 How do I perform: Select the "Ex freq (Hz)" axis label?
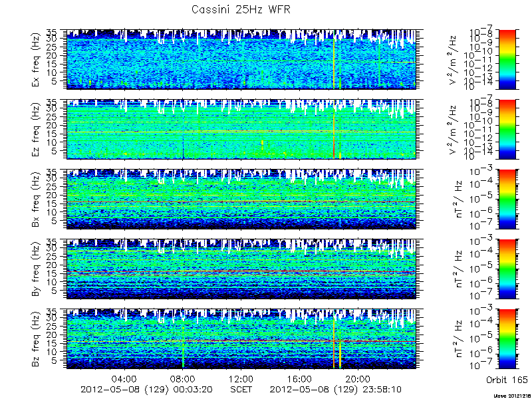37,59
